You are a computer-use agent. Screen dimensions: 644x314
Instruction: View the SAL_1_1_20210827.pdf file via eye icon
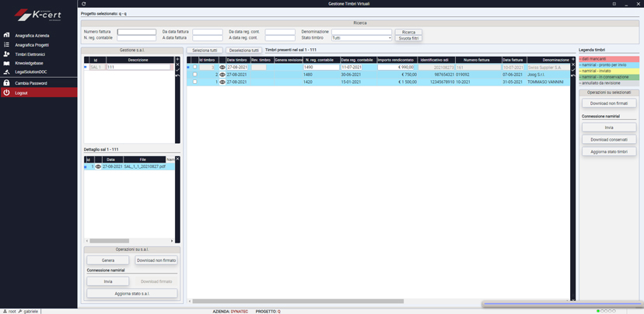click(98, 166)
